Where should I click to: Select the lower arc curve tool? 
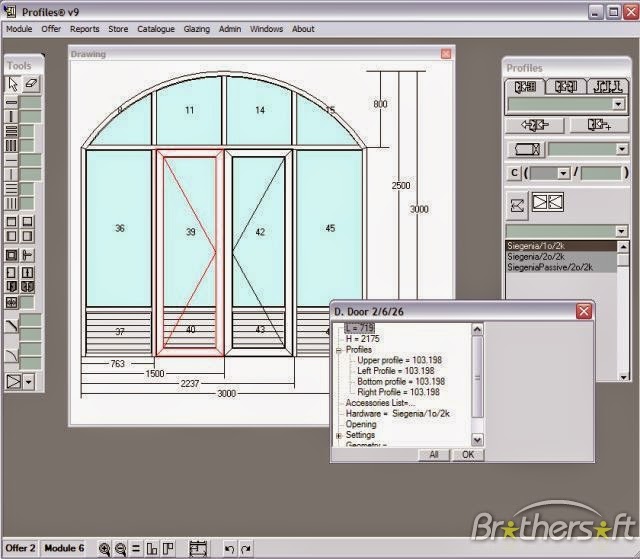click(11, 355)
